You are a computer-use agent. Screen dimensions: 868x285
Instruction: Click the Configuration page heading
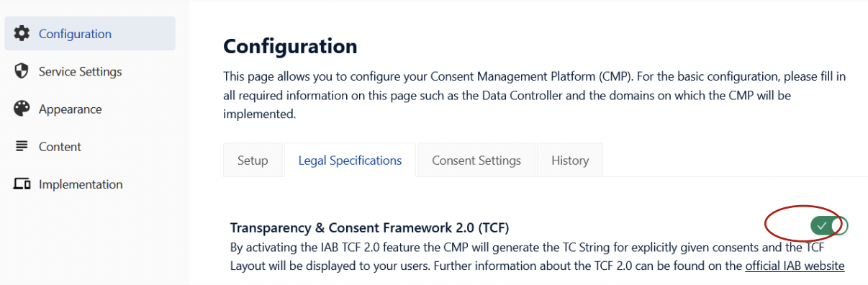click(x=290, y=46)
